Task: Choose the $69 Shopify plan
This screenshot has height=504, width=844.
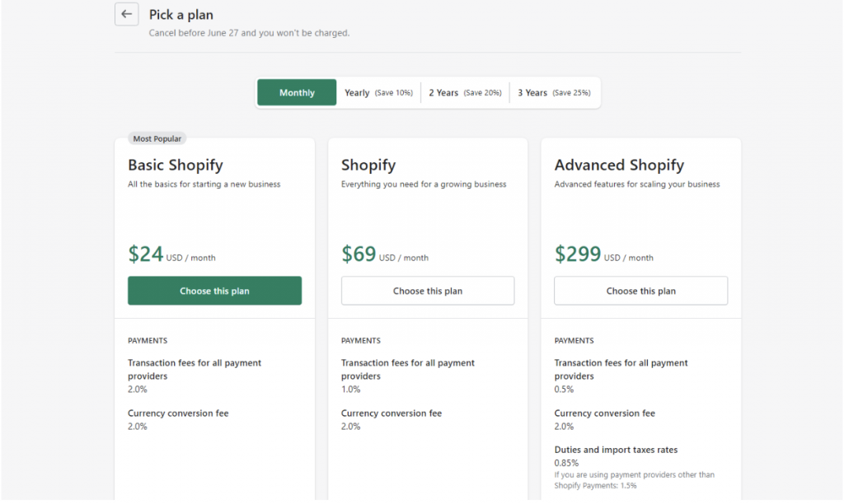Action: pyautogui.click(x=428, y=291)
